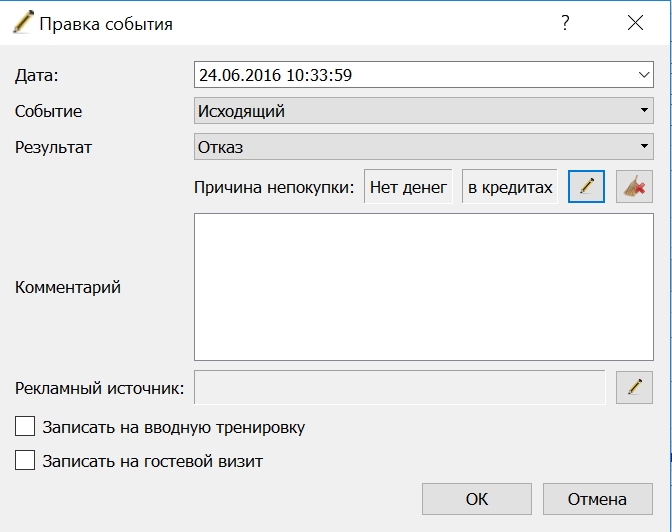Edit Рекламный источник with the pencil button
This screenshot has width=672, height=532.
tap(634, 388)
